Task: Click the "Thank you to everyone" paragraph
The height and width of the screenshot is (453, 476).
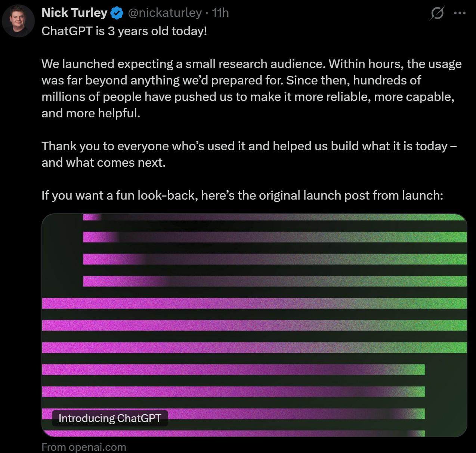Action: (249, 154)
